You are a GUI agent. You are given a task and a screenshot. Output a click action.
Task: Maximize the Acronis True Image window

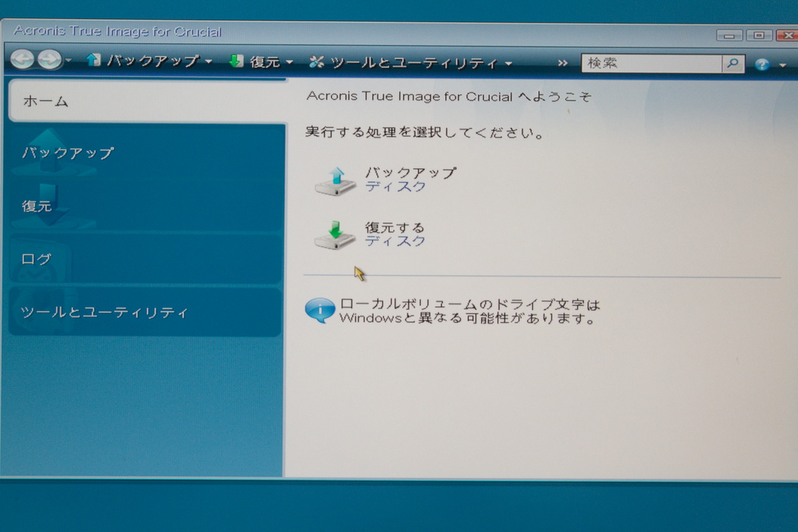pyautogui.click(x=759, y=36)
